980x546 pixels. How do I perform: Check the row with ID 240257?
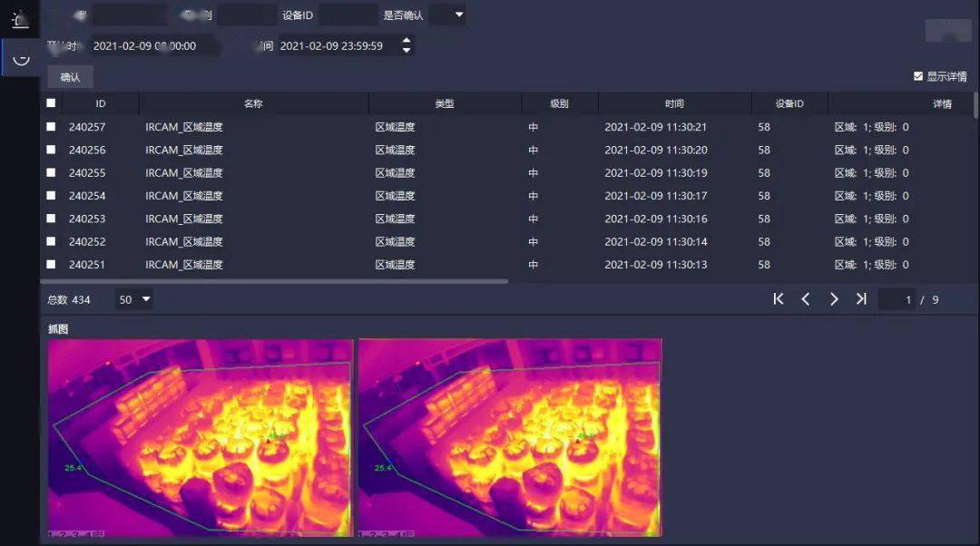pos(51,126)
